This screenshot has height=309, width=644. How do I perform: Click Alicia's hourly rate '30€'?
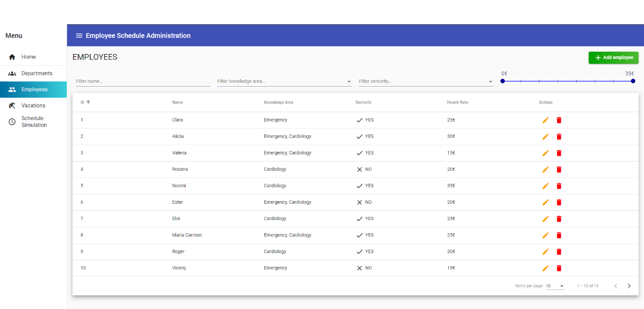(x=451, y=136)
